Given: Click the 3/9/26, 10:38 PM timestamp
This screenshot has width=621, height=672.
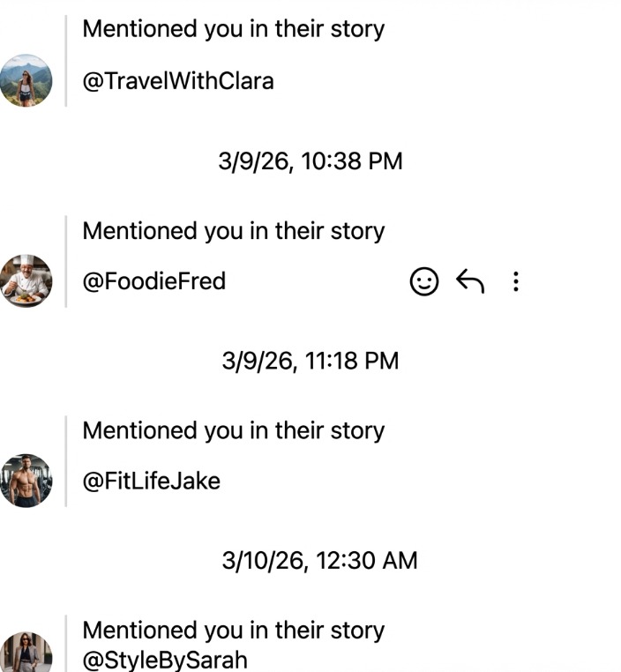Looking at the screenshot, I should click(x=310, y=161).
